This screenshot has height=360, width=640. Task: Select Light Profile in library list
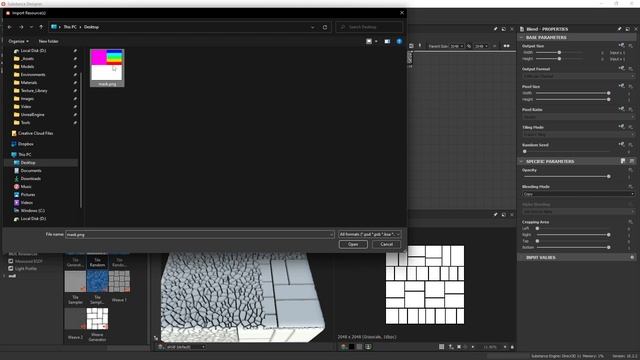[x=23, y=269]
